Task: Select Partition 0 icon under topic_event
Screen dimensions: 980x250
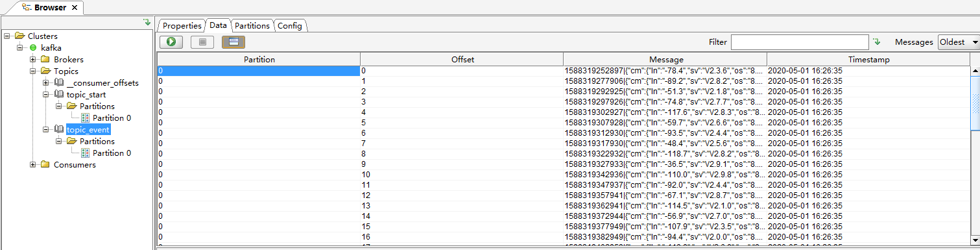Action: [85, 153]
